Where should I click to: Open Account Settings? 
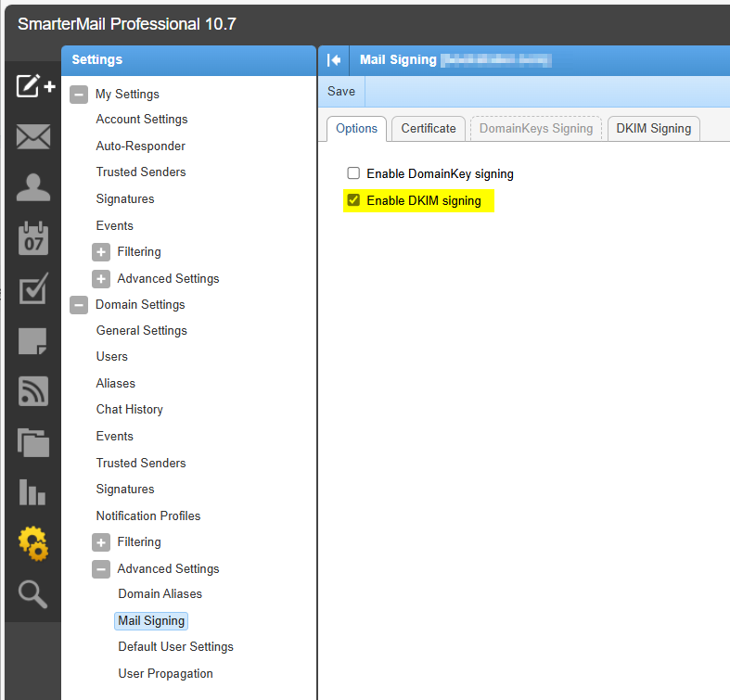pyautogui.click(x=142, y=120)
